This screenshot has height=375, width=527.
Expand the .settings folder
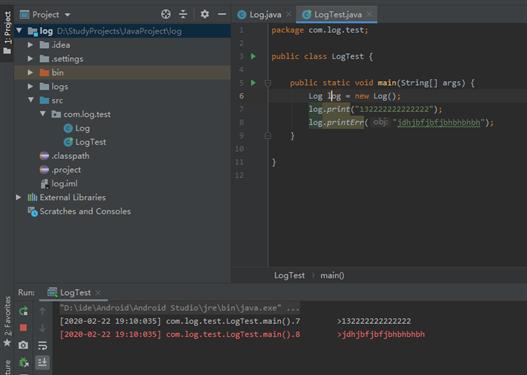pyautogui.click(x=30, y=58)
